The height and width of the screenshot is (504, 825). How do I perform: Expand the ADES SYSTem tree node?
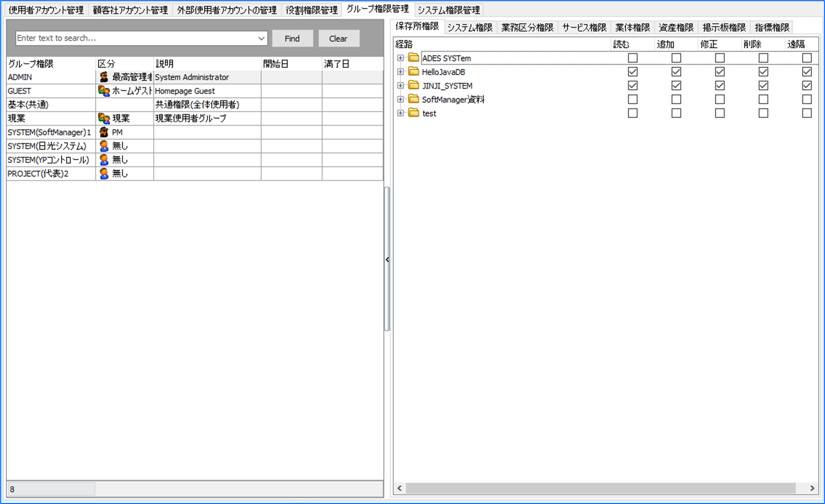tap(400, 58)
